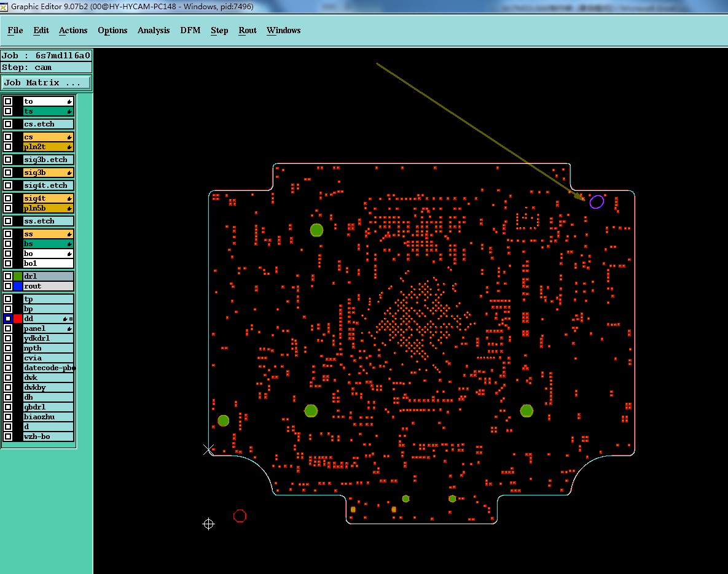The image size is (728, 574).
Task: Open the Actions menu
Action: tap(73, 30)
